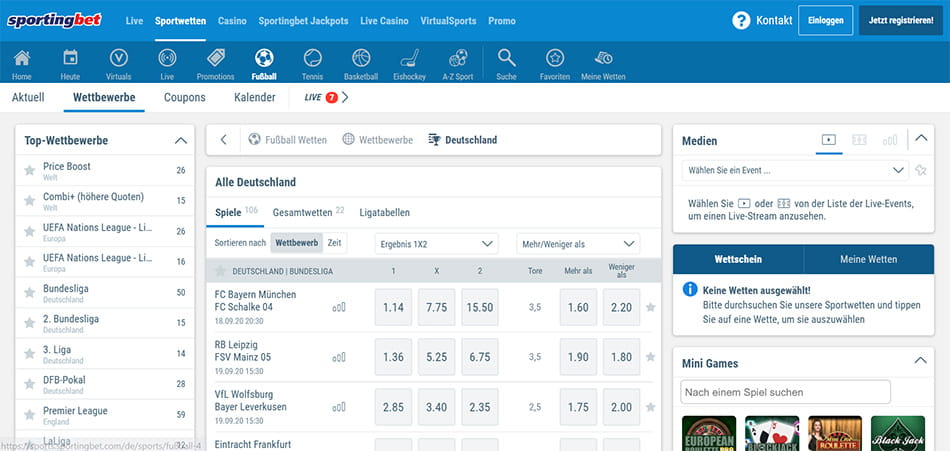The height and width of the screenshot is (451, 950).
Task: Go back using breadcrumb left arrow
Action: (x=224, y=140)
